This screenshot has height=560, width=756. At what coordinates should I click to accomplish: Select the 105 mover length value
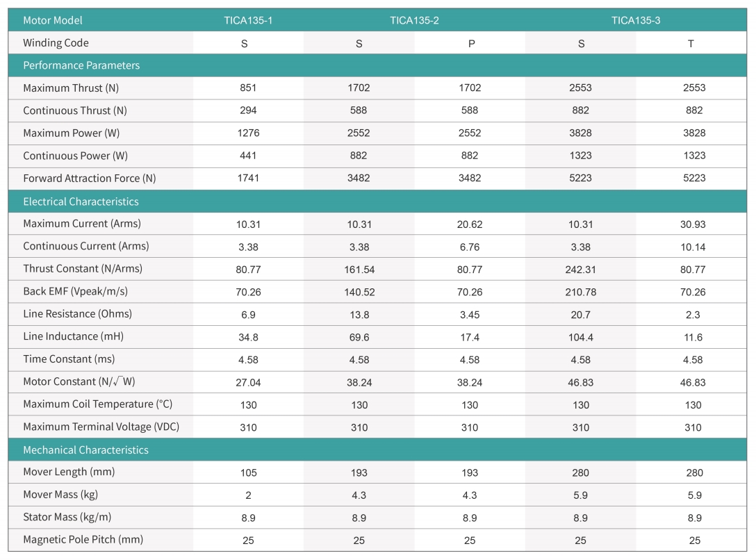[x=248, y=472]
